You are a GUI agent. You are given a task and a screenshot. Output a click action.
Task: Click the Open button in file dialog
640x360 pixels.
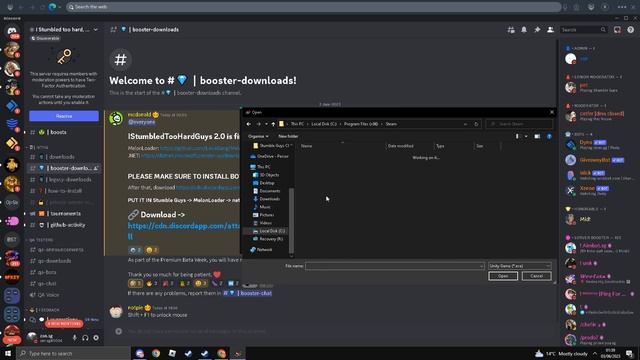coord(503,276)
